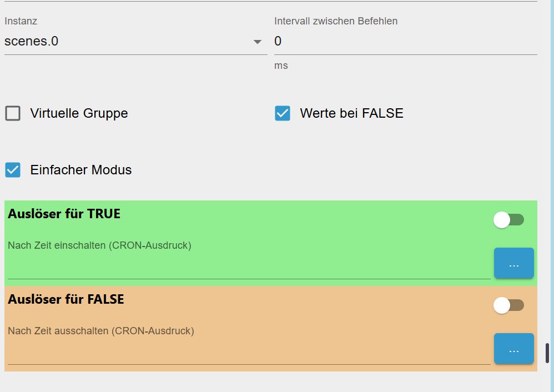The width and height of the screenshot is (554, 392).
Task: Click the Instanz field label
Action: click(x=21, y=21)
